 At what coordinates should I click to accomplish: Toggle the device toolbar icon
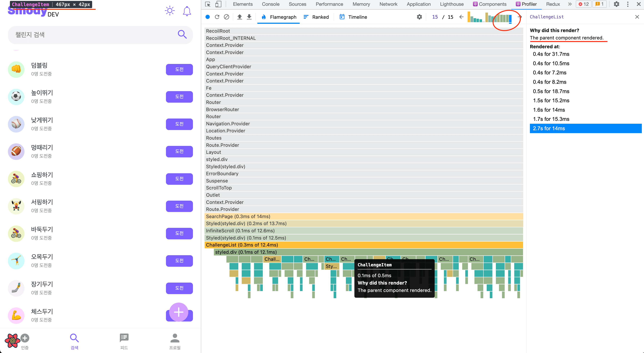218,4
